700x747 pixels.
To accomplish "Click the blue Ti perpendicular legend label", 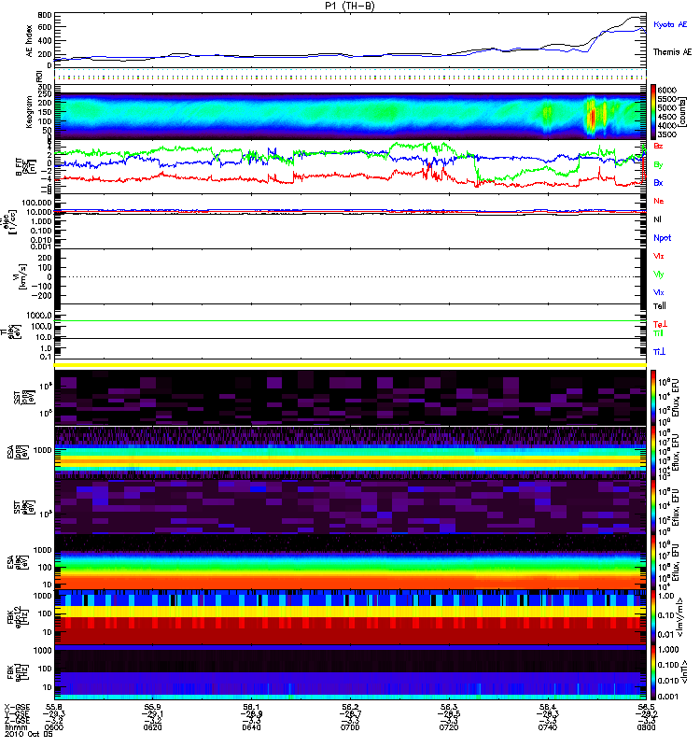I will tap(659, 352).
